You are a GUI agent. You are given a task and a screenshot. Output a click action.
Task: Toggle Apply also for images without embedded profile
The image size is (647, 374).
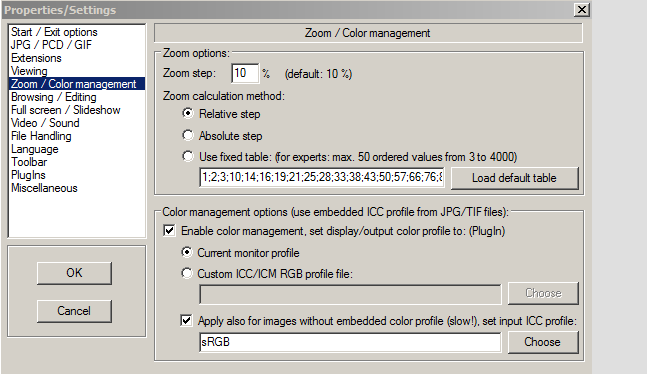point(186,320)
